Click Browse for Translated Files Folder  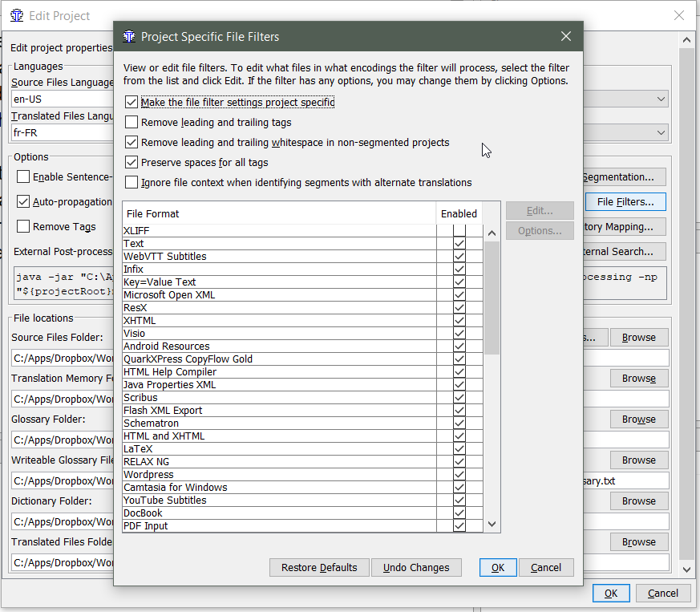[639, 542]
